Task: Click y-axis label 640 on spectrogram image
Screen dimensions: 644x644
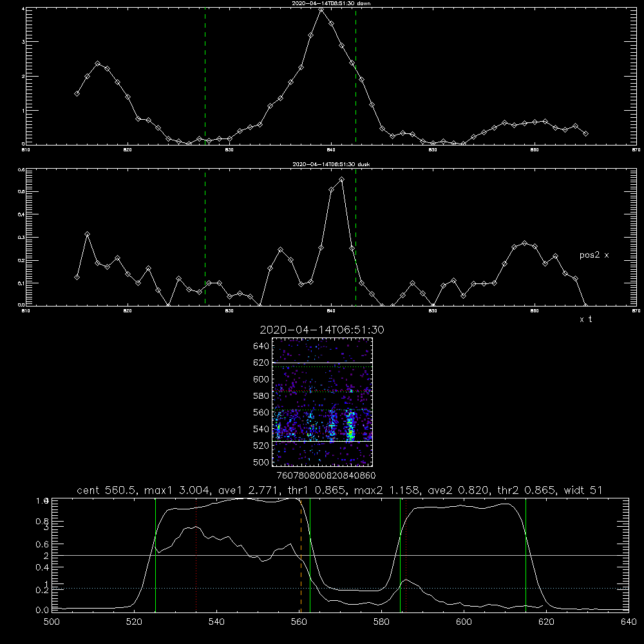Action: (261, 346)
